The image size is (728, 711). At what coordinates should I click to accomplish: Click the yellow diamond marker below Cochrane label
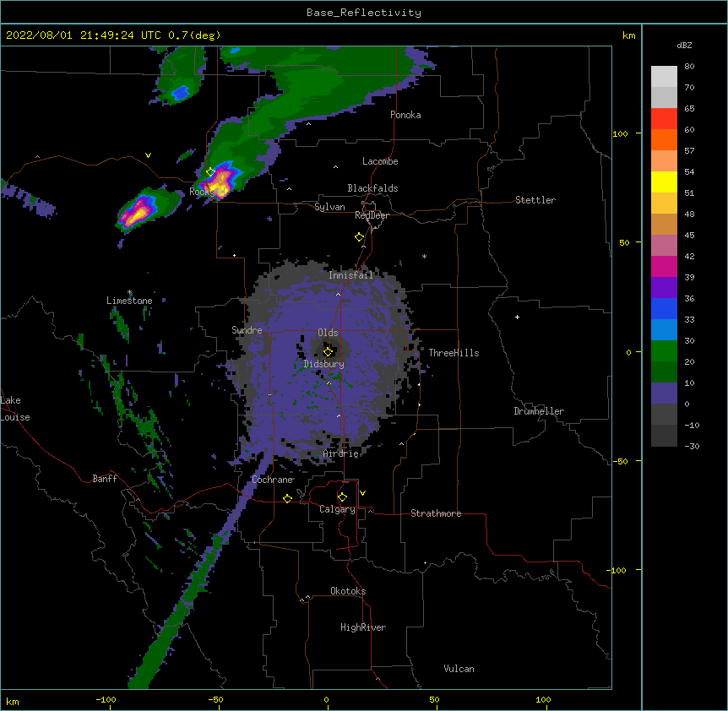pos(287,498)
